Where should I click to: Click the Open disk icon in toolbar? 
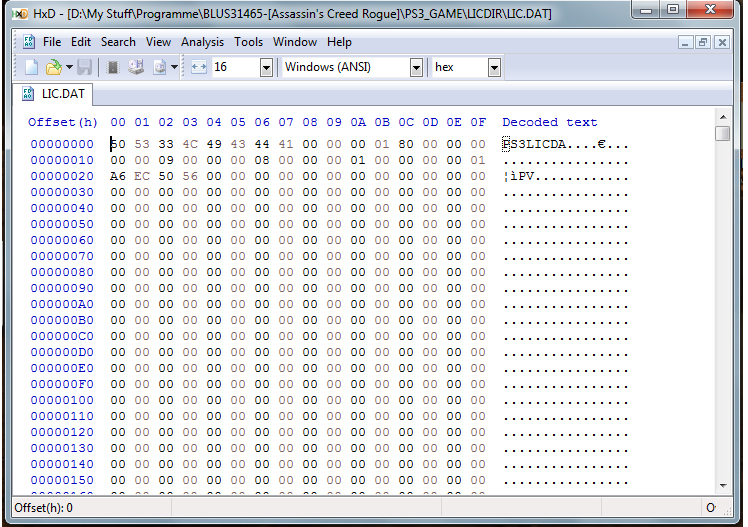pyautogui.click(x=136, y=67)
